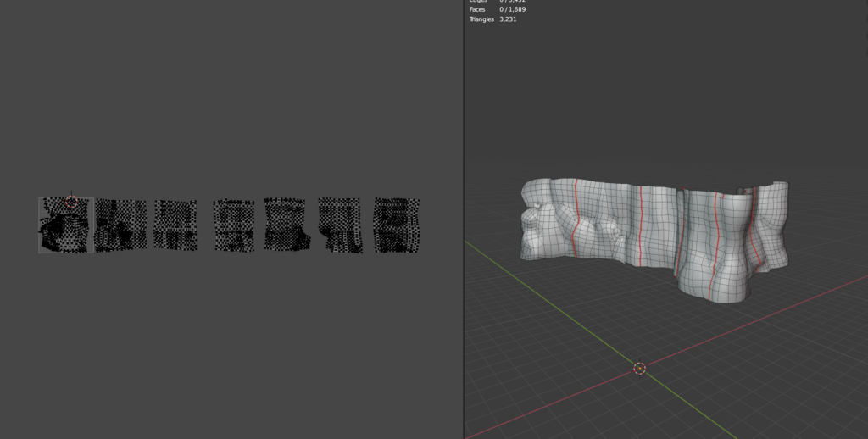Click the 'Triangles' statistics label
The width and height of the screenshot is (868, 439).
coord(481,19)
